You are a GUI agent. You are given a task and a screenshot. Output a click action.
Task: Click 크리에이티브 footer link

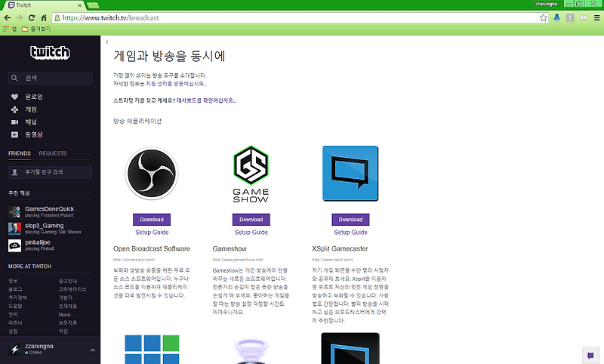(x=72, y=289)
